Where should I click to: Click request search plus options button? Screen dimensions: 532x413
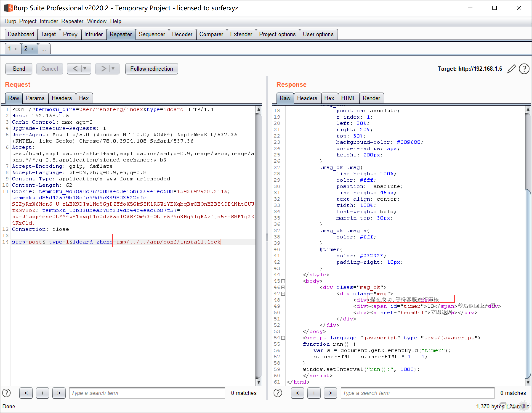tap(42, 393)
